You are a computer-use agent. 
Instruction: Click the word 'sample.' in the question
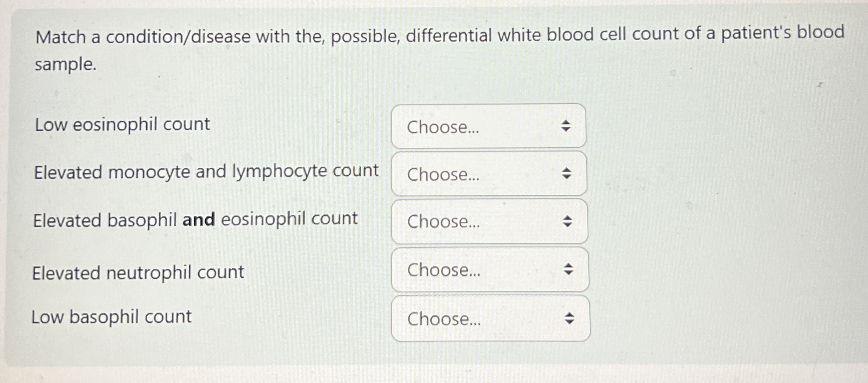point(66,65)
